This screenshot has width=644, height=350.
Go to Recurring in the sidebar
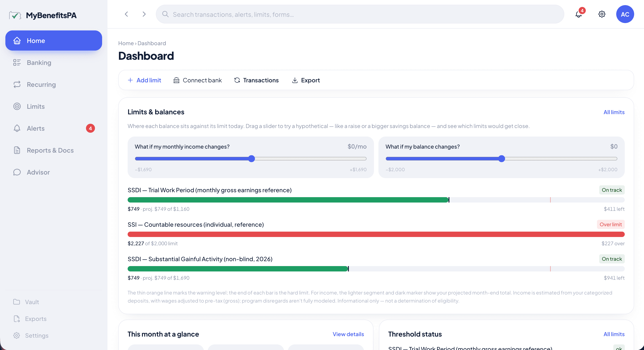(54, 84)
